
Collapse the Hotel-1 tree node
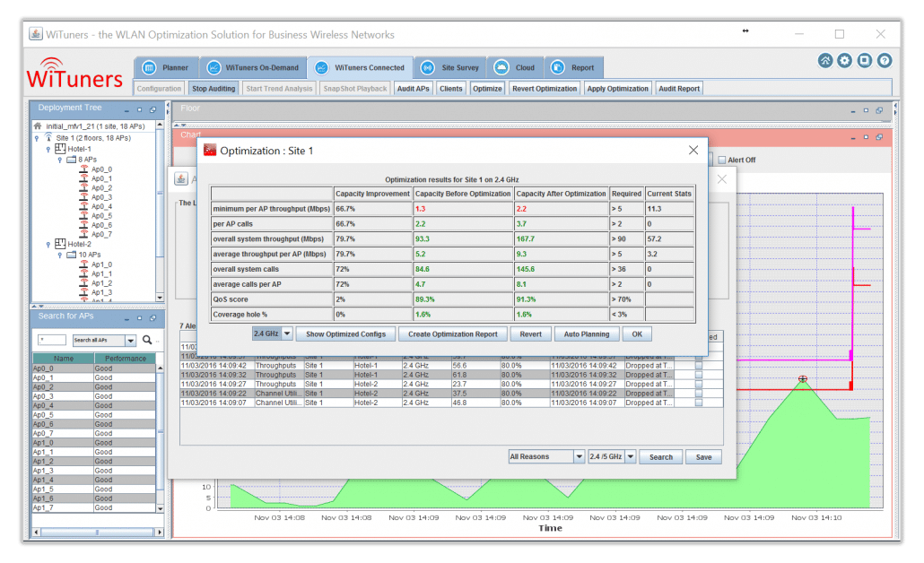[48, 150]
